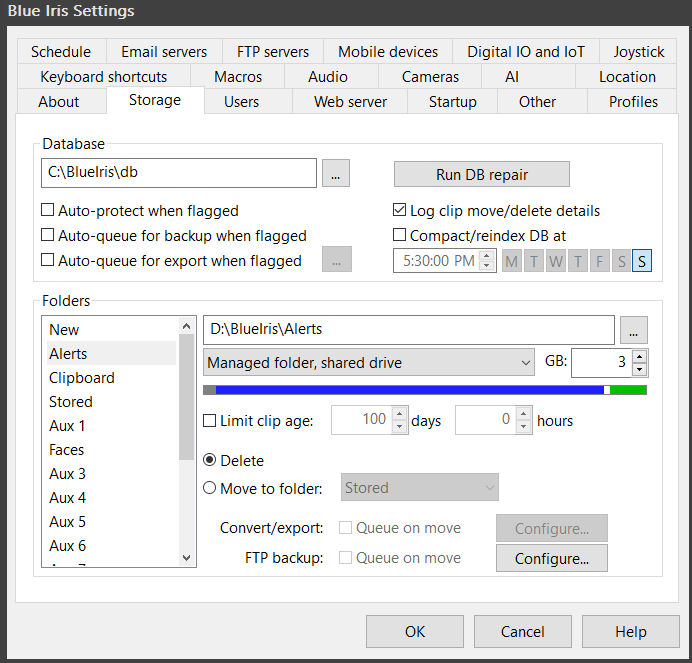This screenshot has width=692, height=663.
Task: Select Faces folder in list
Action: (x=111, y=449)
